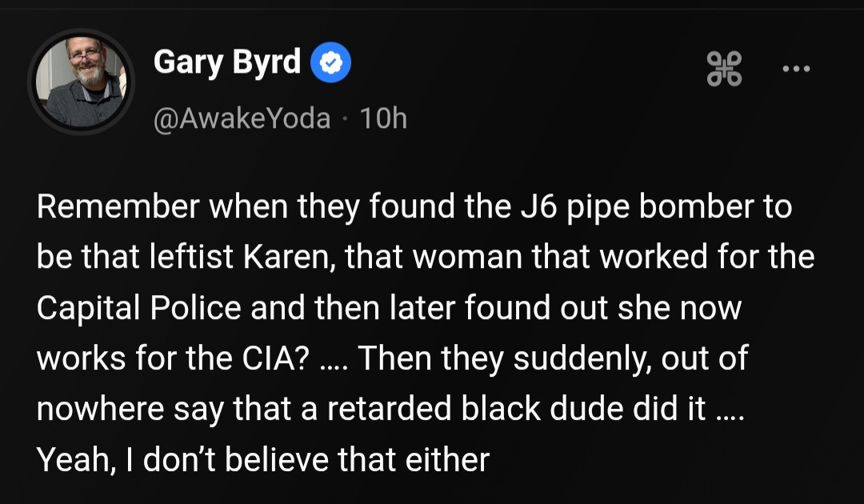Click the line starting with "Remember when"
Screen dimensions: 864x504
coord(414,207)
